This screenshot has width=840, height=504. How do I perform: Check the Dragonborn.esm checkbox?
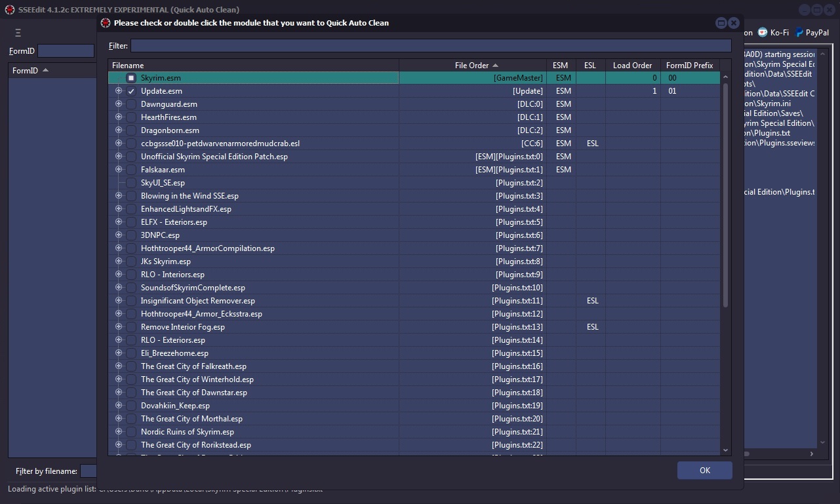[131, 130]
